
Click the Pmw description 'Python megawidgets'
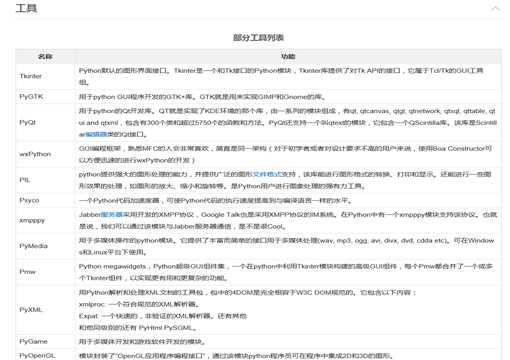(x=286, y=272)
